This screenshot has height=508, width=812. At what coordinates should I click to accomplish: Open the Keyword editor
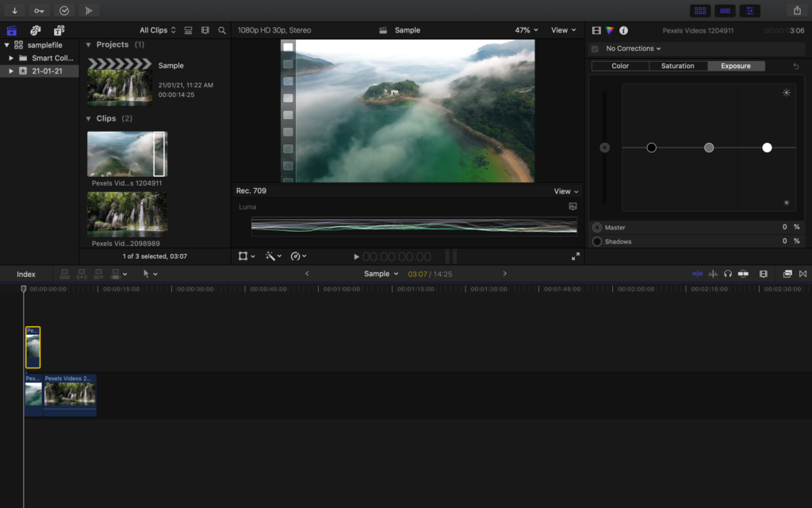point(38,10)
